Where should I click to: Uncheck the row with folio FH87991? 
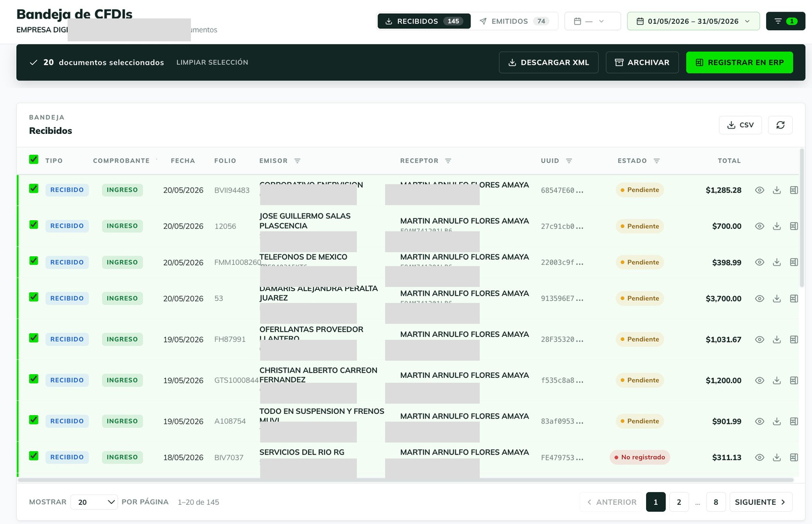click(34, 338)
